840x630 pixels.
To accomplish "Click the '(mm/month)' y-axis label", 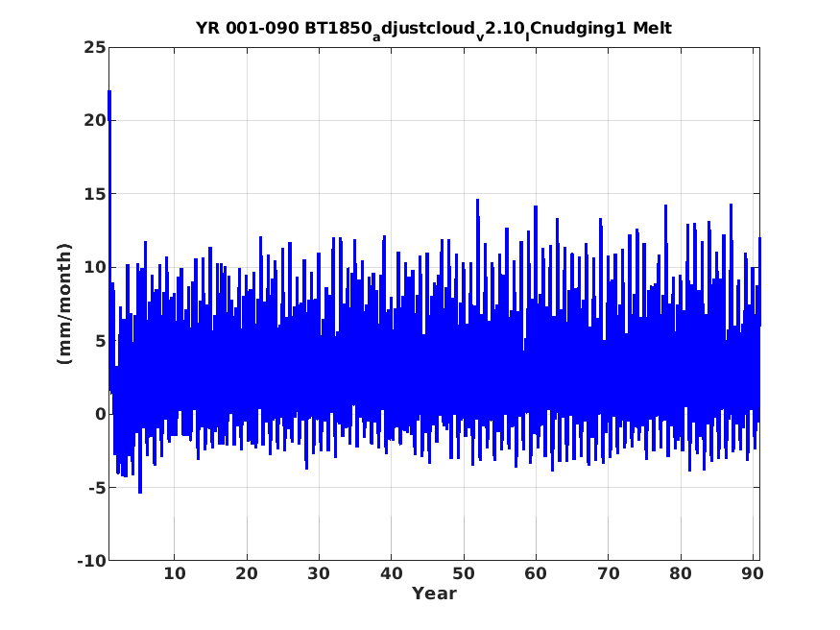I will click(x=63, y=303).
